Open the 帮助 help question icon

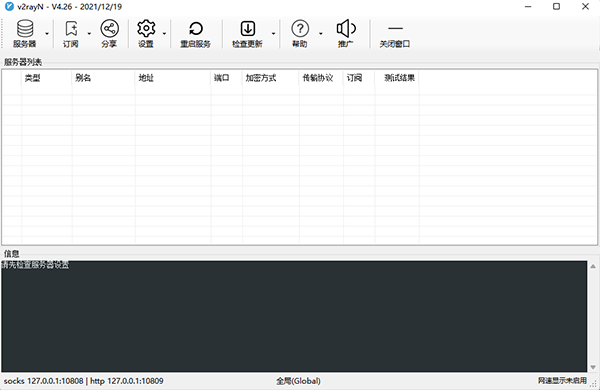[300, 28]
